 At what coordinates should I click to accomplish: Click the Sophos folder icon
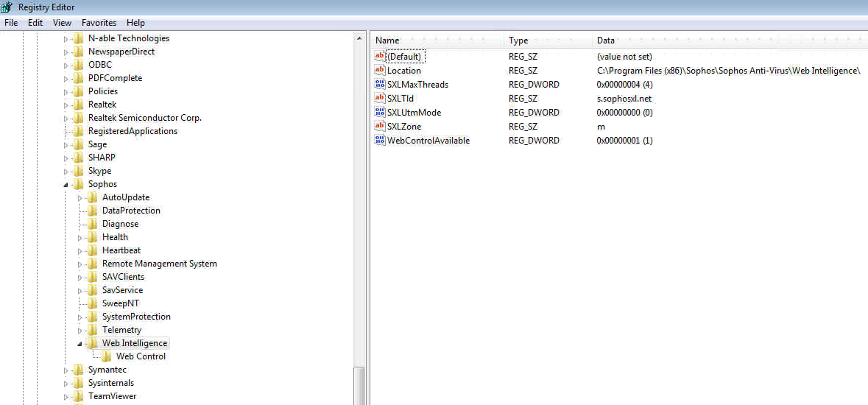click(79, 184)
